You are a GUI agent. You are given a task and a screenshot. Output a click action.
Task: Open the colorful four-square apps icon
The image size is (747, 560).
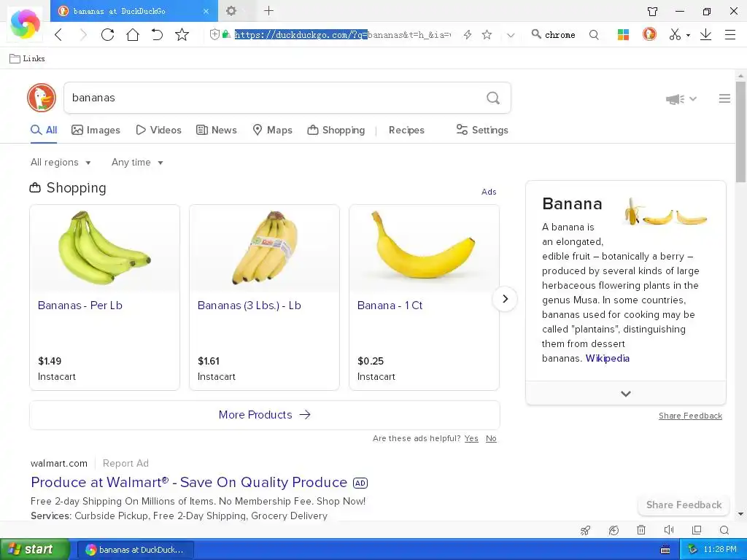click(x=623, y=35)
